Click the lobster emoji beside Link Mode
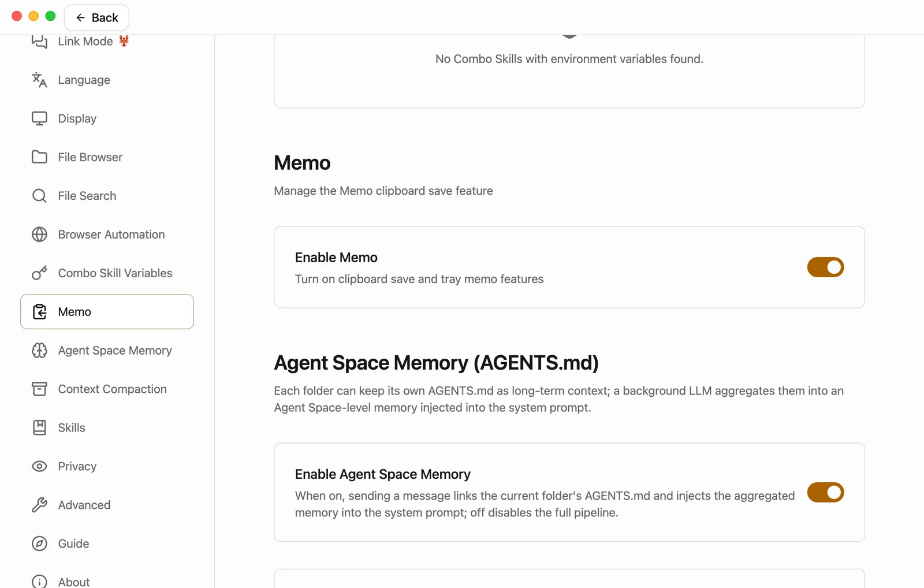This screenshot has width=924, height=588. tap(124, 40)
